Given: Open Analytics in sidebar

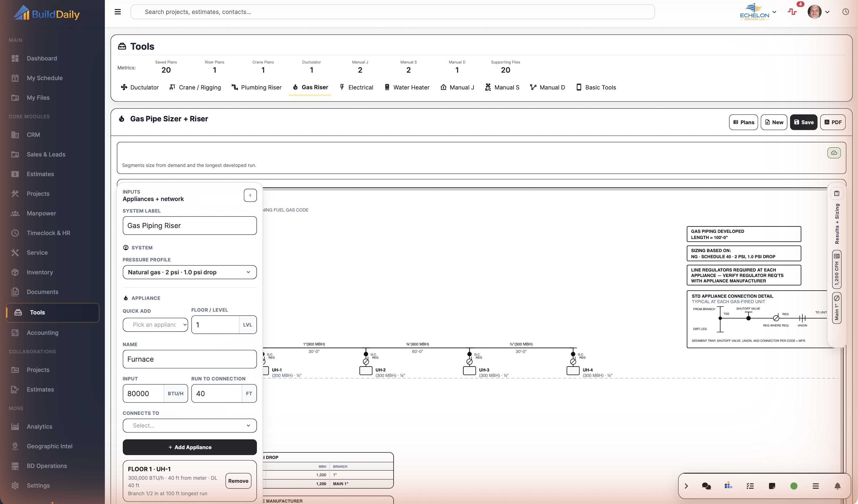Looking at the screenshot, I should pyautogui.click(x=52, y=427).
